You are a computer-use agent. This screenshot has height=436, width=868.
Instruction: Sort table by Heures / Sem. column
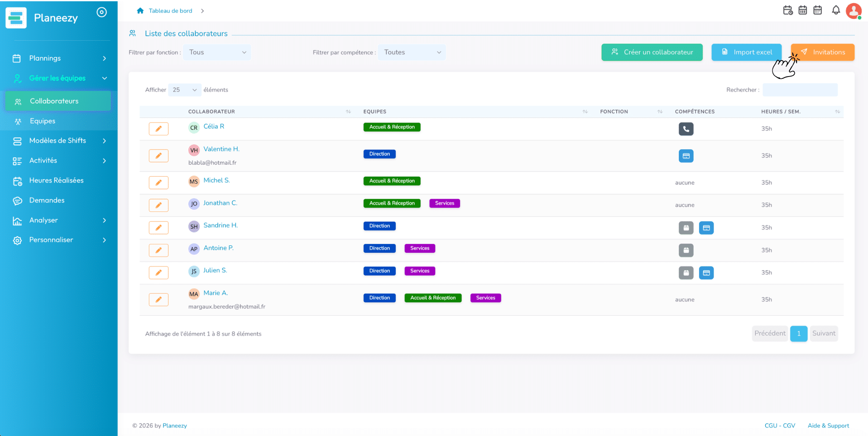[x=837, y=111]
